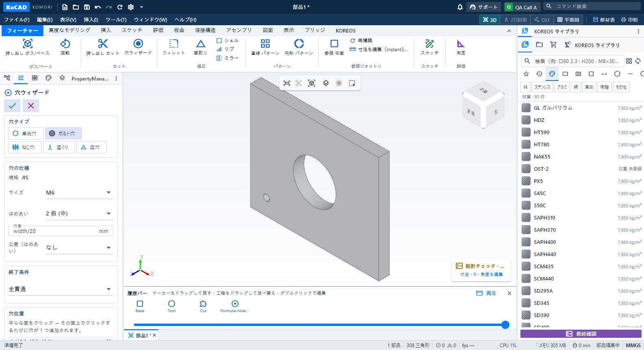Select the 回転 revolve tool
The height and width of the screenshot is (350, 644).
(65, 47)
